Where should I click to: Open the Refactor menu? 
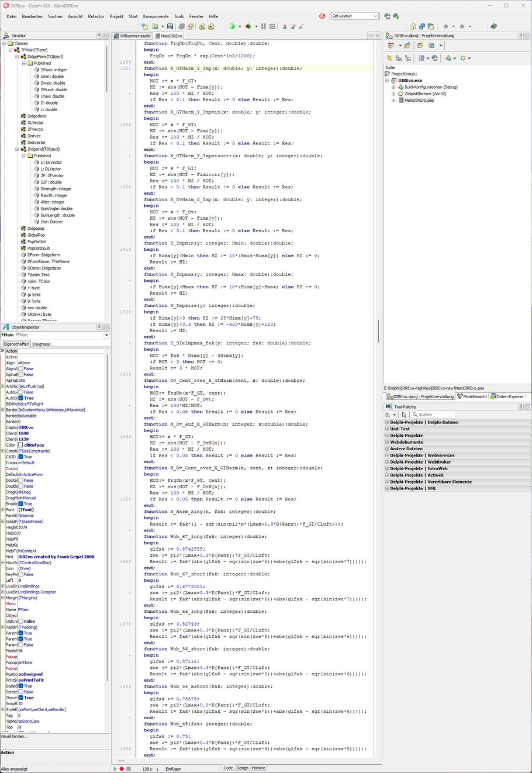click(x=96, y=16)
